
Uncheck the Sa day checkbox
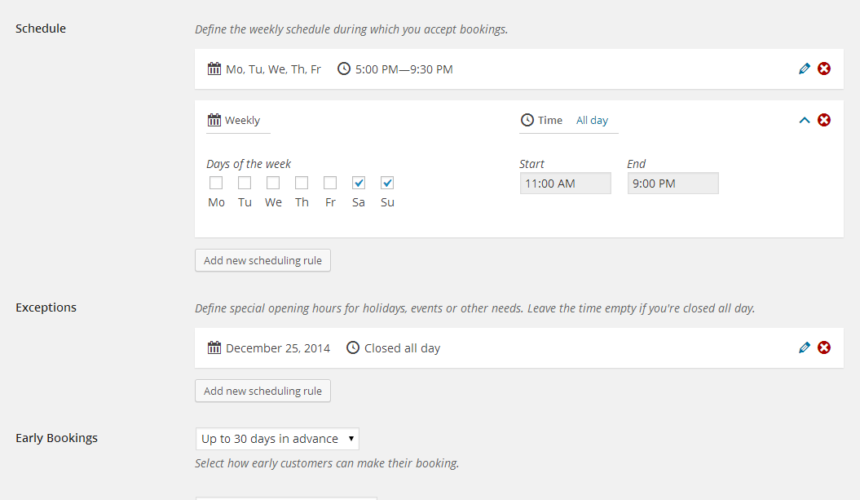point(359,183)
